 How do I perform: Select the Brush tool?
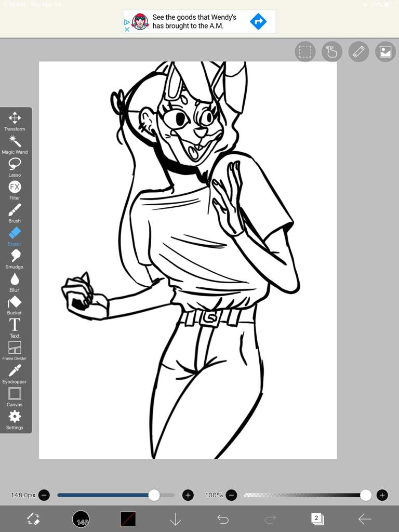[x=15, y=212]
